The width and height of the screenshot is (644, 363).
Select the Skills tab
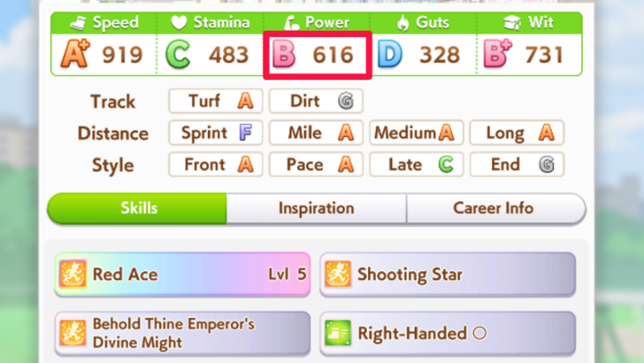click(137, 208)
